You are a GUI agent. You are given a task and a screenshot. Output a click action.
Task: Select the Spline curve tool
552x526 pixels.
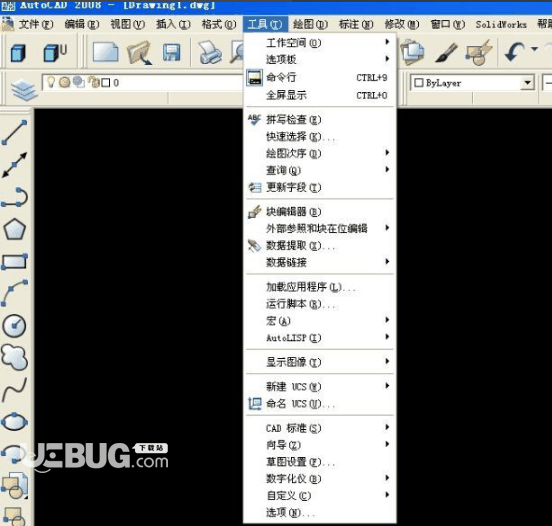point(14,390)
